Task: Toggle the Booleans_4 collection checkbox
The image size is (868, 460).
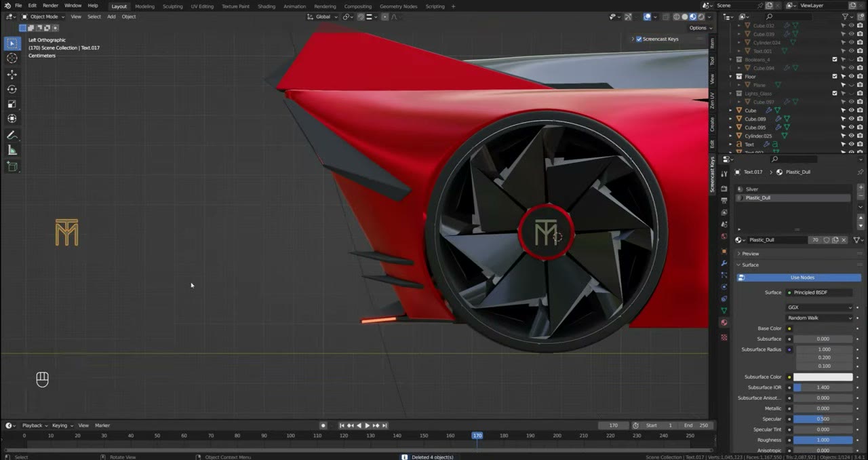Action: point(835,59)
